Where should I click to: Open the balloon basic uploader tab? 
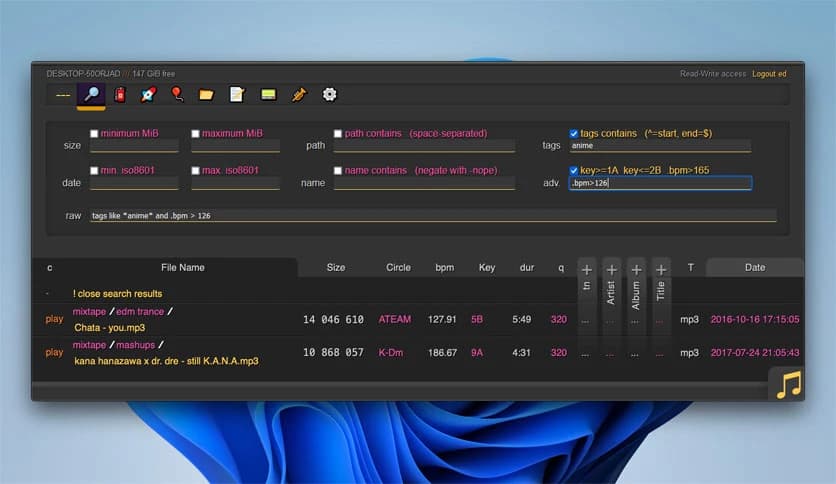178,94
